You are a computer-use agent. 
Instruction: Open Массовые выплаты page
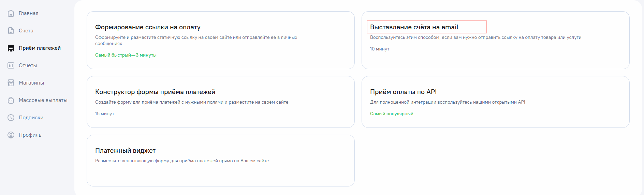coord(43,100)
